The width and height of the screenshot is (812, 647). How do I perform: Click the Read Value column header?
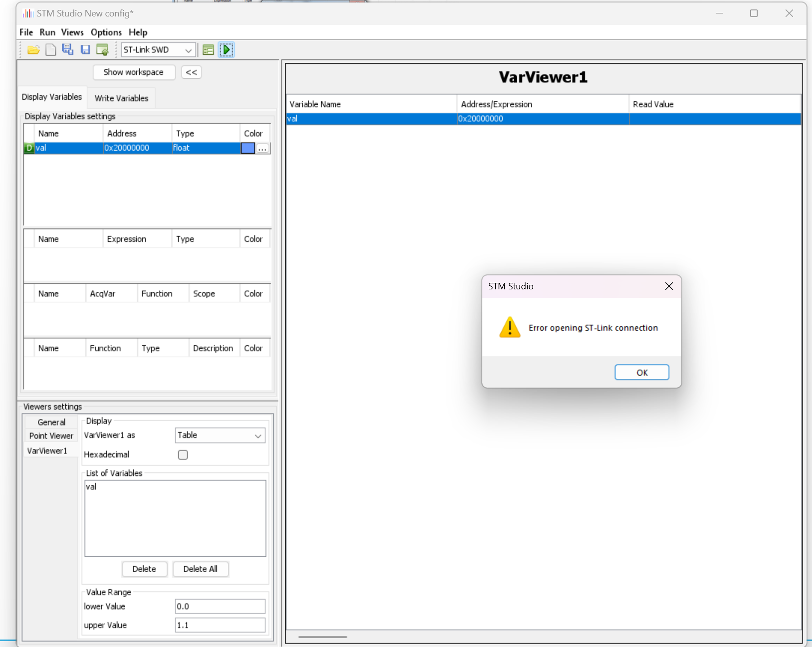715,104
